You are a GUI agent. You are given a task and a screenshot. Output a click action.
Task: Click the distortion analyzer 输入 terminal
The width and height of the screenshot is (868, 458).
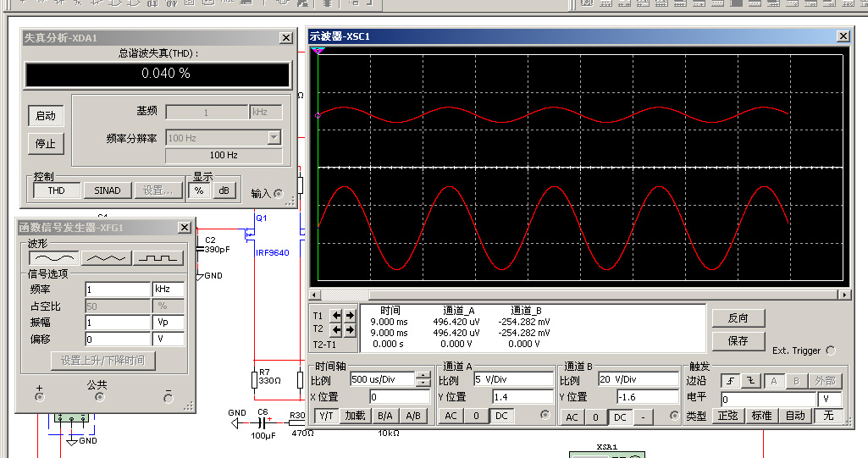[279, 194]
